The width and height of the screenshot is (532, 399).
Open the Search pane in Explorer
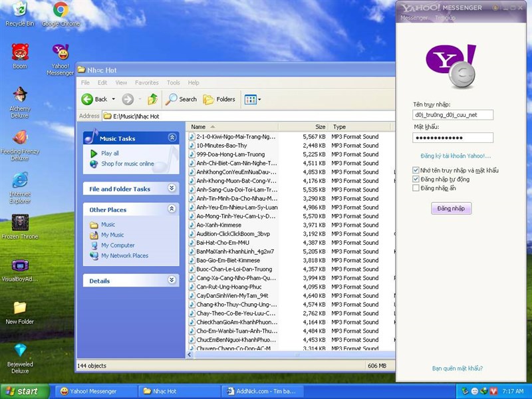pyautogui.click(x=181, y=99)
